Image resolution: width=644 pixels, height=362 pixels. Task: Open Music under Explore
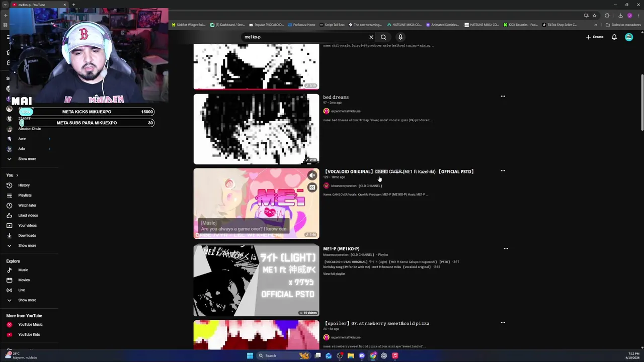coord(23,270)
